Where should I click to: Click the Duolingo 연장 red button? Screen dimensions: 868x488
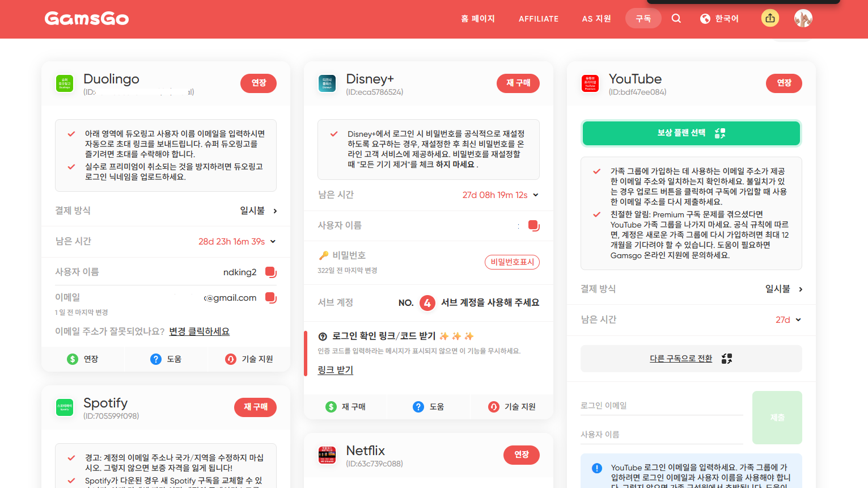(x=259, y=83)
